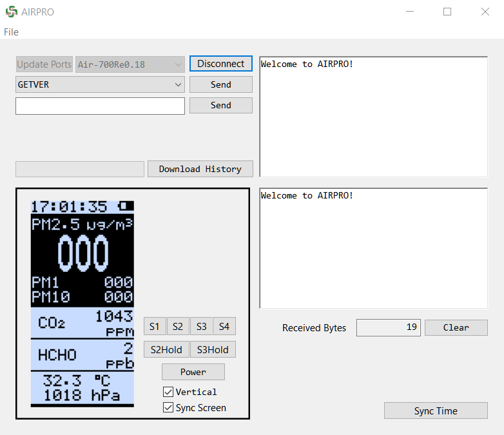This screenshot has width=504, height=435.
Task: Click the Update Ports button
Action: click(44, 64)
